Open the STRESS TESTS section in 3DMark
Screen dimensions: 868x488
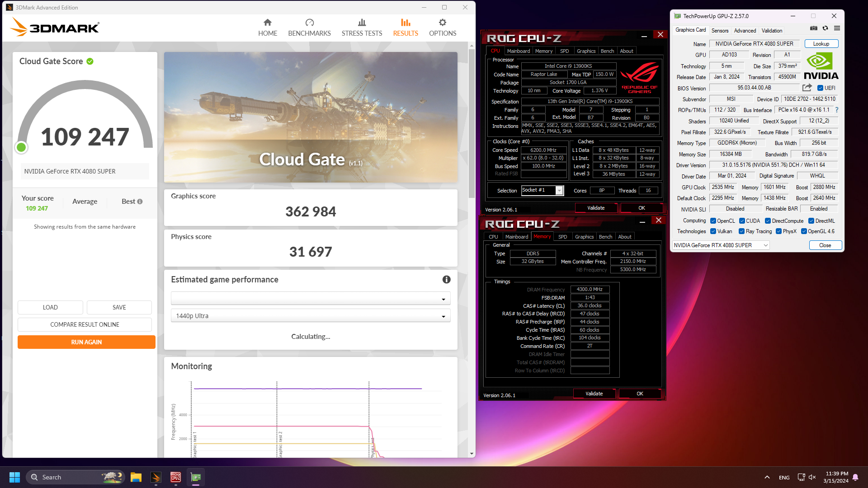click(x=362, y=28)
